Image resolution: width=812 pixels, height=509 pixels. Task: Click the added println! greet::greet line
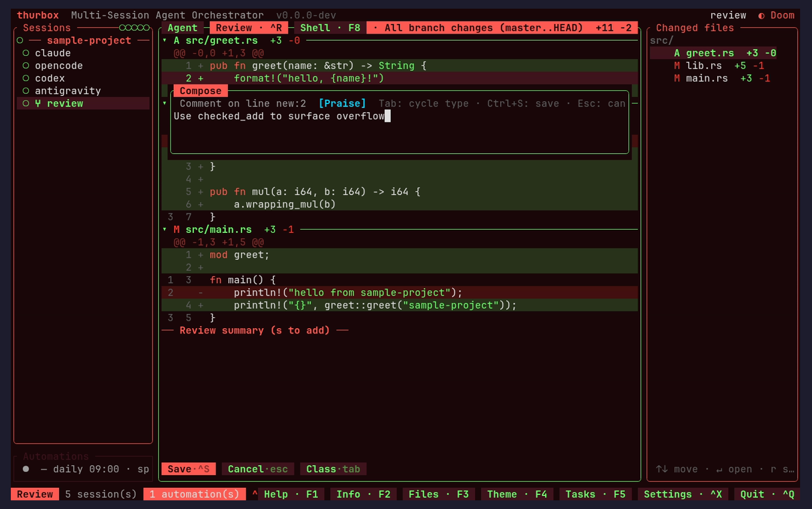(400, 305)
